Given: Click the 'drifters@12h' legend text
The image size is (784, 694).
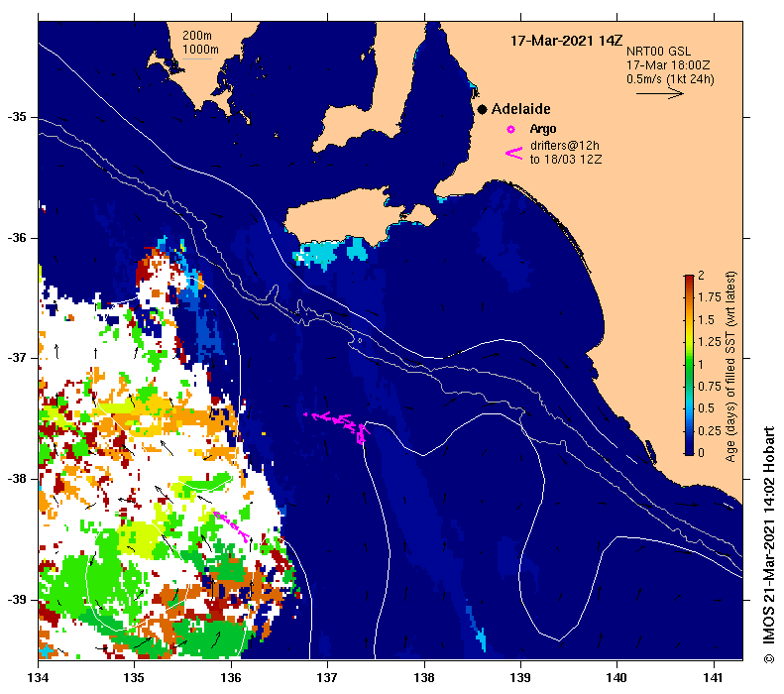Looking at the screenshot, I should 565,146.
